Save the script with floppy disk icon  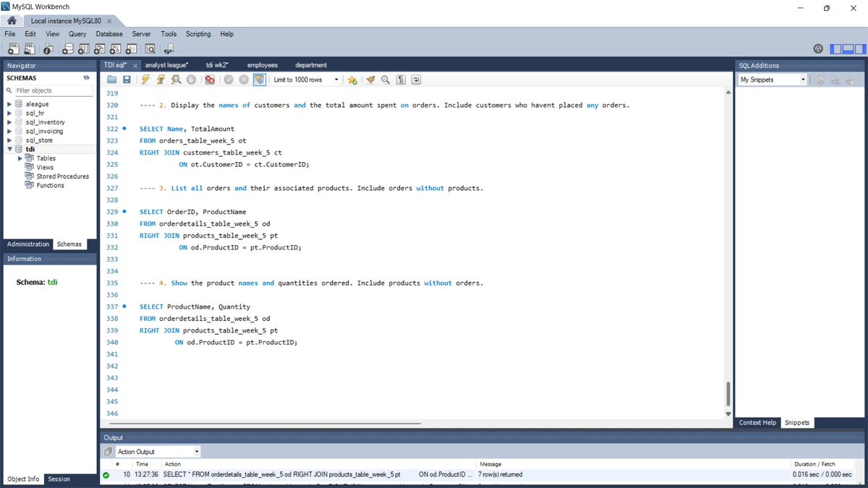[x=127, y=80]
